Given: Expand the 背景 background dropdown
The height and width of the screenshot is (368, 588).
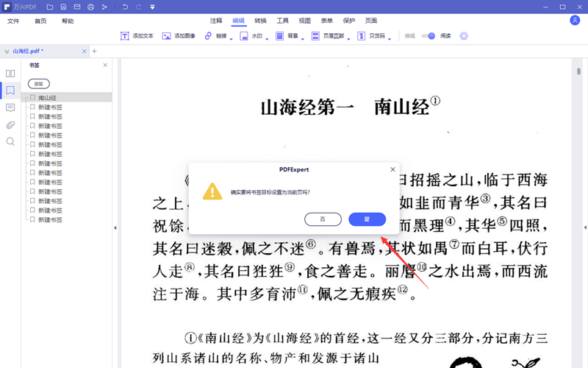Looking at the screenshot, I should (x=304, y=37).
